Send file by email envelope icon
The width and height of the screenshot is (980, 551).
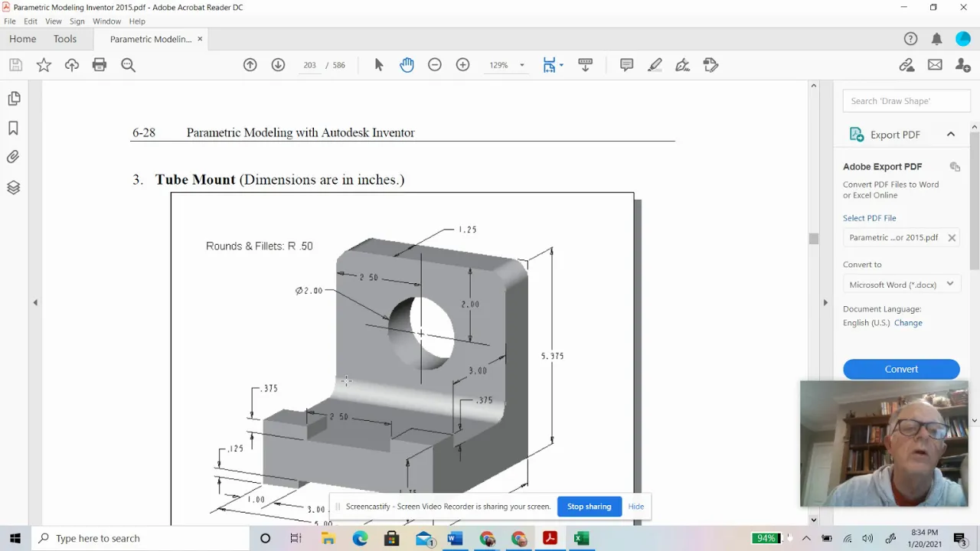click(935, 65)
